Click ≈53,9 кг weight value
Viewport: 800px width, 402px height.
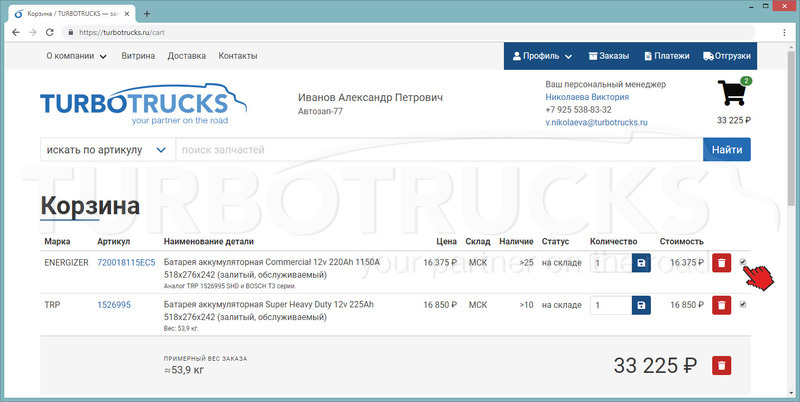click(184, 370)
